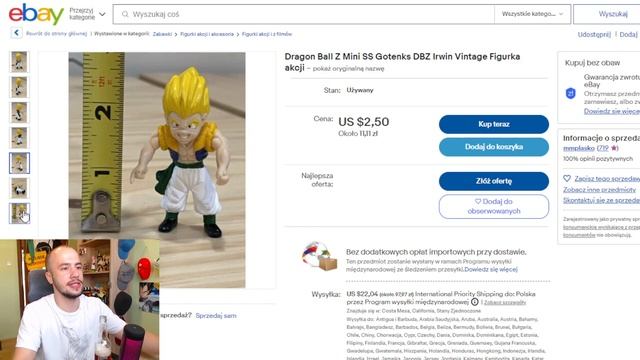Click the money-back guarantee shield icon
The image size is (640, 360).
pyautogui.click(x=571, y=93)
